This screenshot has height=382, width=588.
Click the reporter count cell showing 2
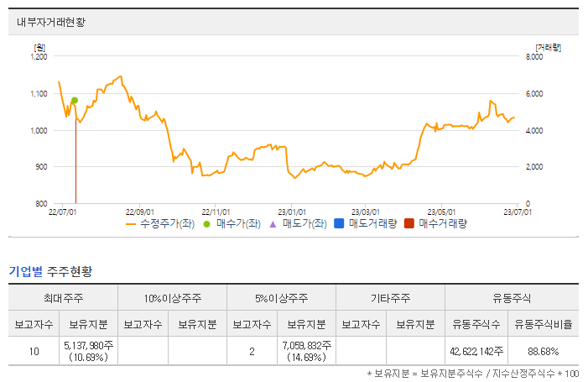click(252, 352)
